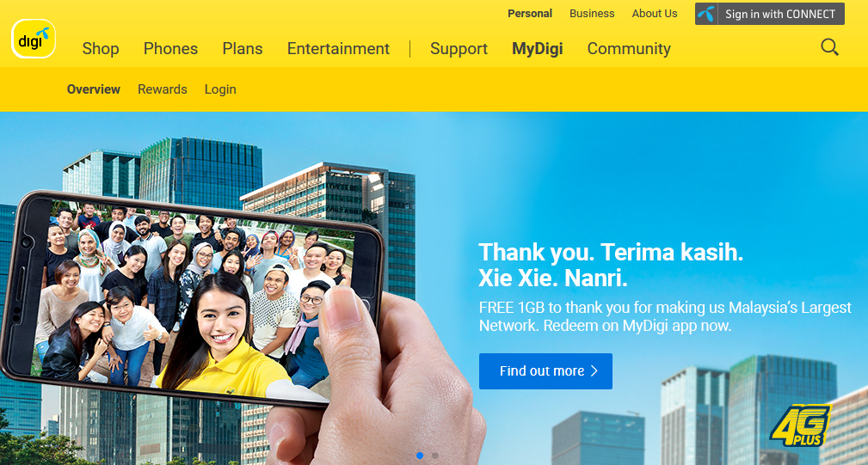
Task: Visit the Community page
Action: tap(629, 49)
